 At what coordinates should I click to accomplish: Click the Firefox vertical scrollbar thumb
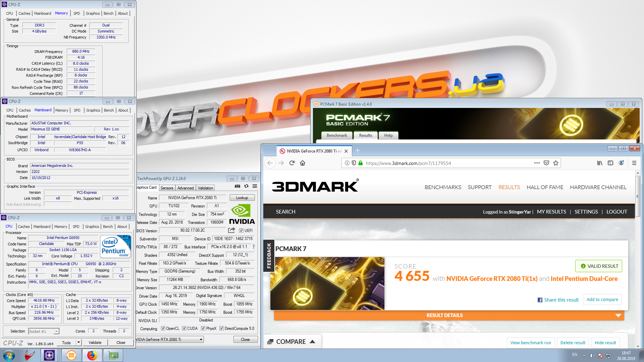point(638,196)
